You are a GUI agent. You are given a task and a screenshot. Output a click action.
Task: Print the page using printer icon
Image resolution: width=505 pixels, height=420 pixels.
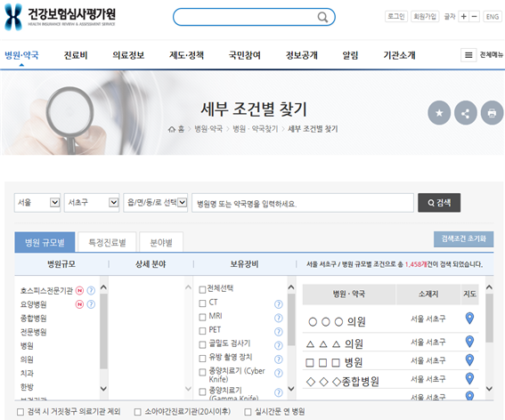pyautogui.click(x=492, y=113)
